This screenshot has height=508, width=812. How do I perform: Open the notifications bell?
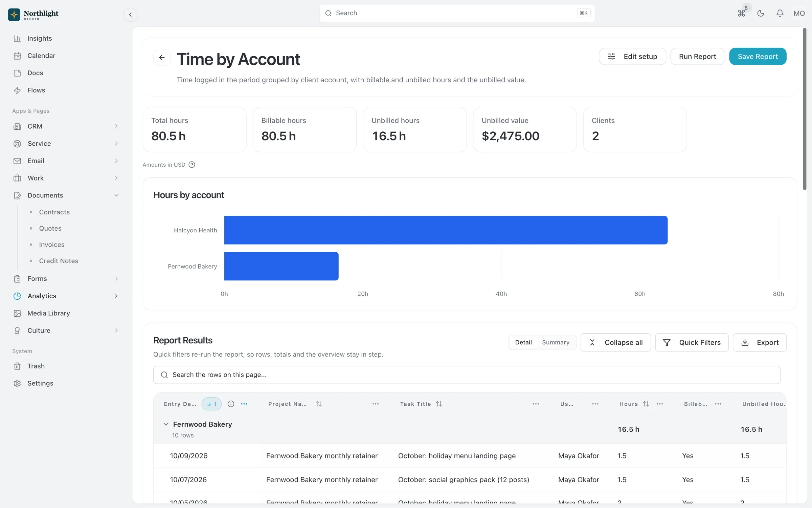pos(780,13)
